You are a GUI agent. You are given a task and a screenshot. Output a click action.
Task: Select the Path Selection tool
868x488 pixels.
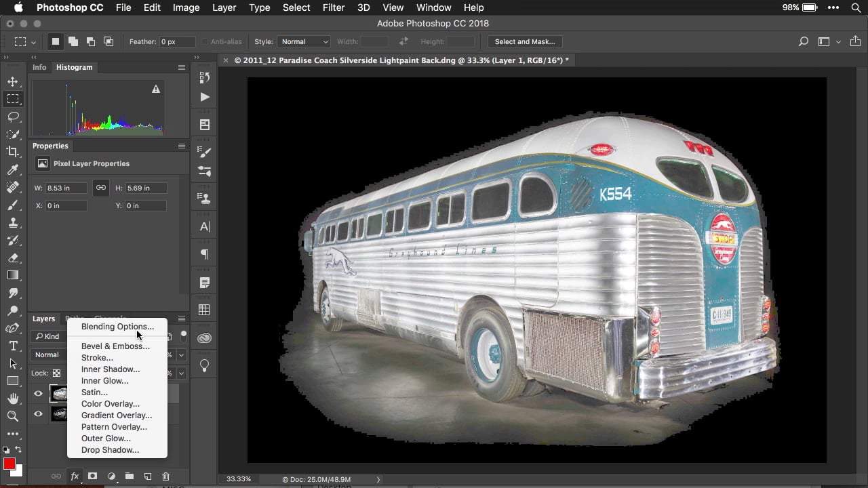12,363
